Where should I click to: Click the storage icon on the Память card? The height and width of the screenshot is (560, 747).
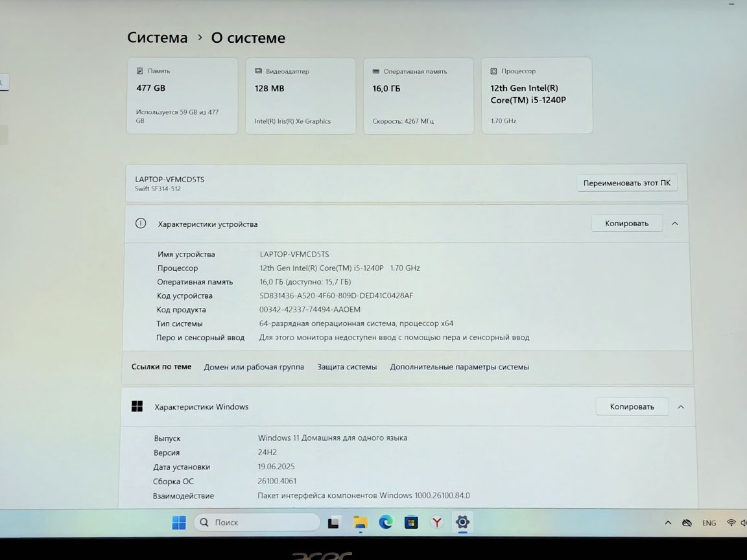[x=139, y=71]
